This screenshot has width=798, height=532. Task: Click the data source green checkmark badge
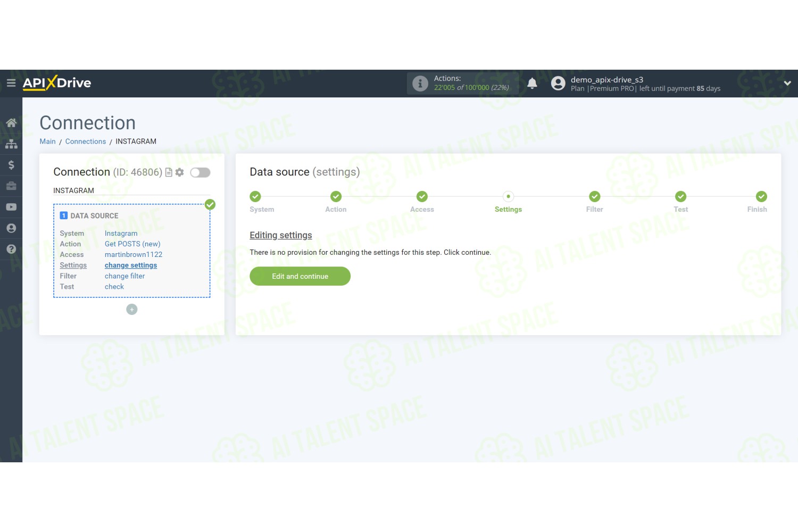tap(210, 204)
